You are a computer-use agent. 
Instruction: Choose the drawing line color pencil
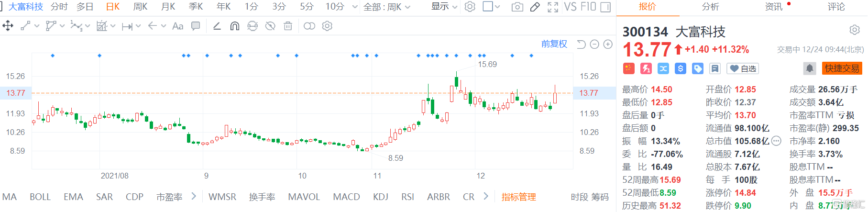[217, 26]
